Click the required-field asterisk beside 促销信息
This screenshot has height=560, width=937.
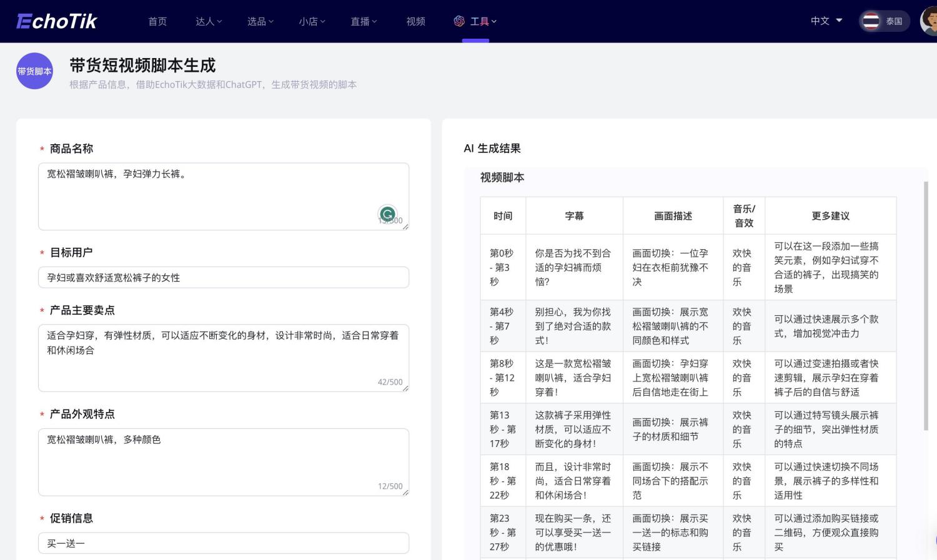point(41,519)
